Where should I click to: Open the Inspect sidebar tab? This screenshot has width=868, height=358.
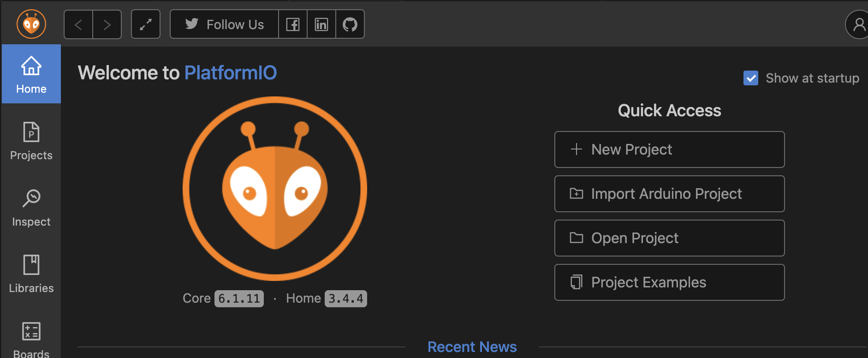(31, 208)
